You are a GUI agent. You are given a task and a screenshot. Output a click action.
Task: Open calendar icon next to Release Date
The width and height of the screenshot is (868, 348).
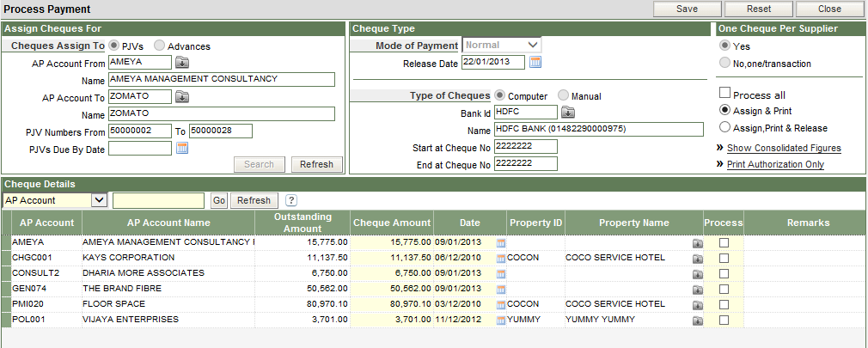(535, 62)
